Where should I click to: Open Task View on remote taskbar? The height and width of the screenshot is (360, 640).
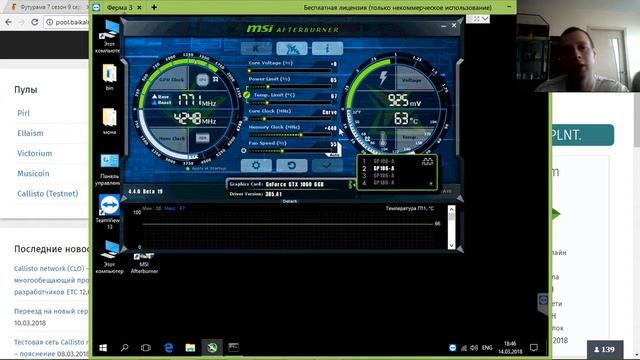coord(146,348)
